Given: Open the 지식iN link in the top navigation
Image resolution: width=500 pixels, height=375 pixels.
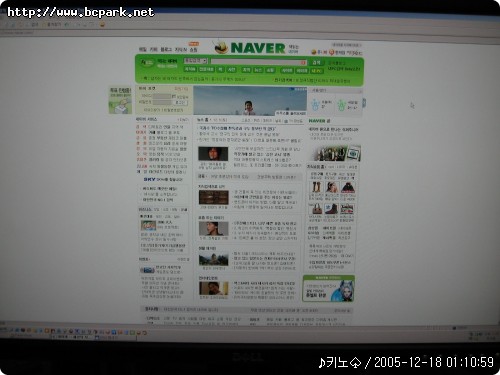Looking at the screenshot, I should pos(181,49).
